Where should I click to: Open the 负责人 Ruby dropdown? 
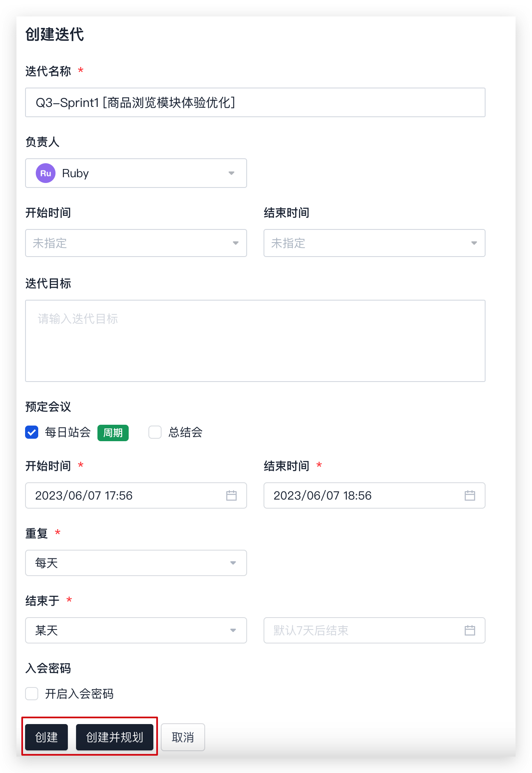click(136, 173)
